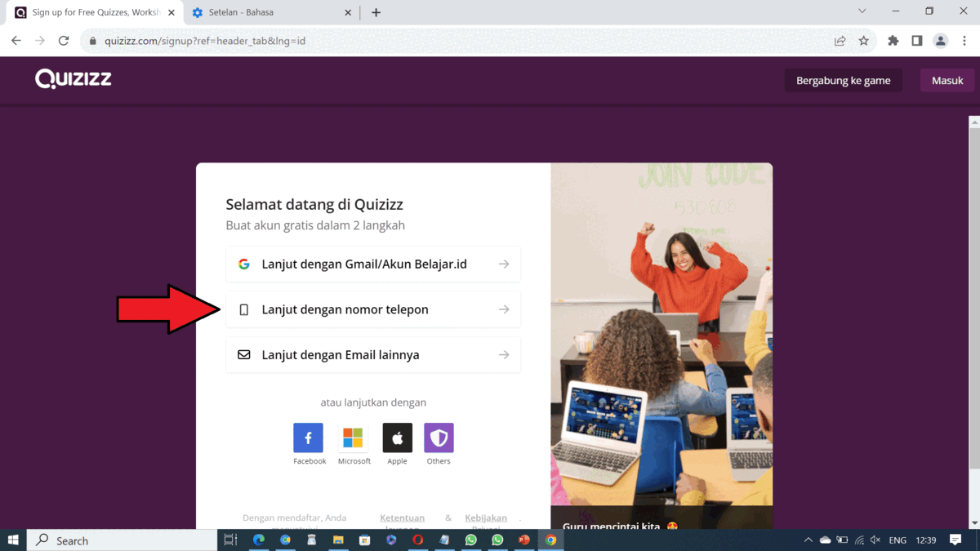Click the site lock icon
The height and width of the screenshot is (551, 980).
point(92,41)
